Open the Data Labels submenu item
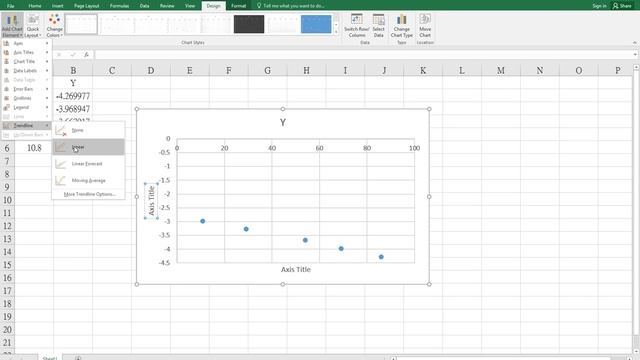The width and height of the screenshot is (640, 360). pyautogui.click(x=26, y=71)
